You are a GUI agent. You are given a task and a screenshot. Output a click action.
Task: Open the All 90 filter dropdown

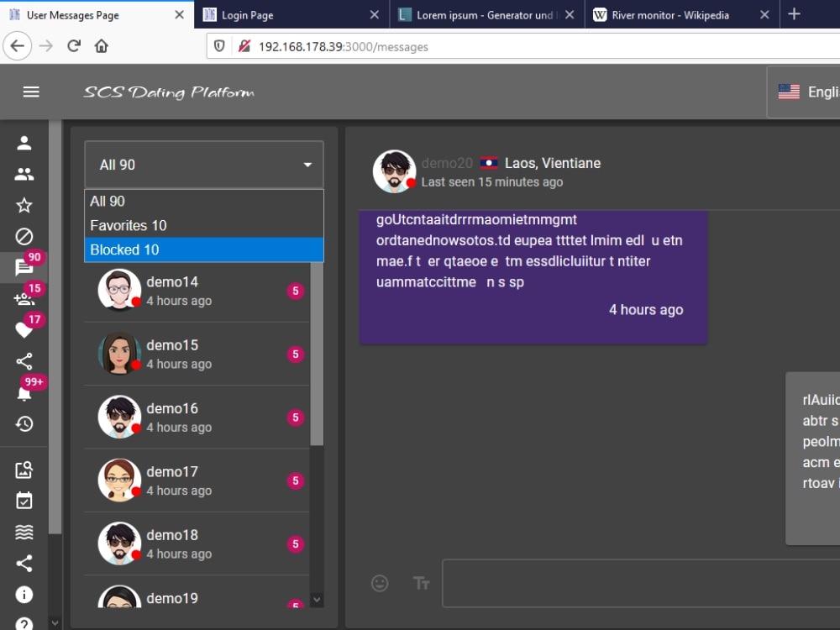[x=204, y=165]
